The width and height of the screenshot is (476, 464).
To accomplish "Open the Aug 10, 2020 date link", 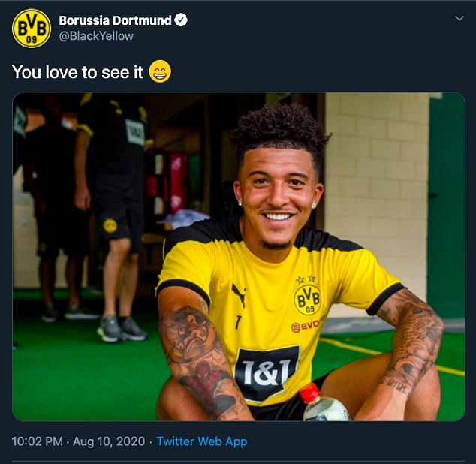I will coord(109,441).
